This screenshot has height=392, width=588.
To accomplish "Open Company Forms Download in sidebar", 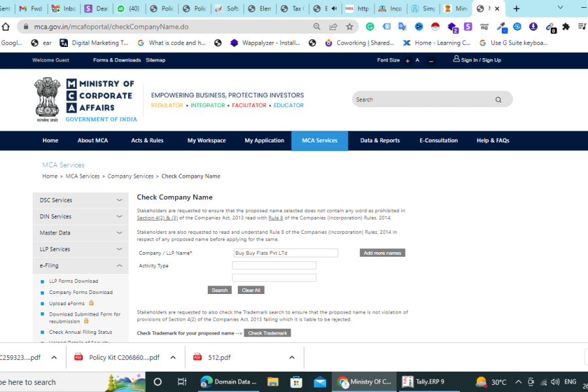I will pos(80,292).
